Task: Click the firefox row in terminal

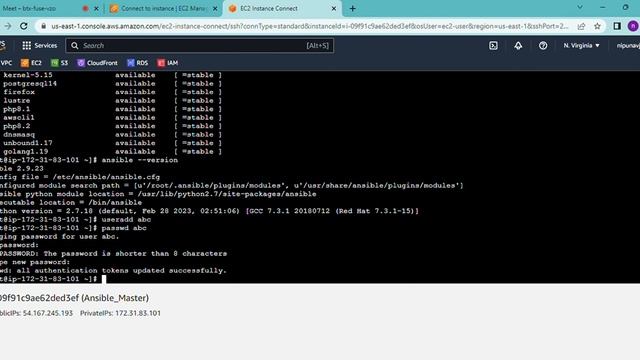Action: [112, 92]
